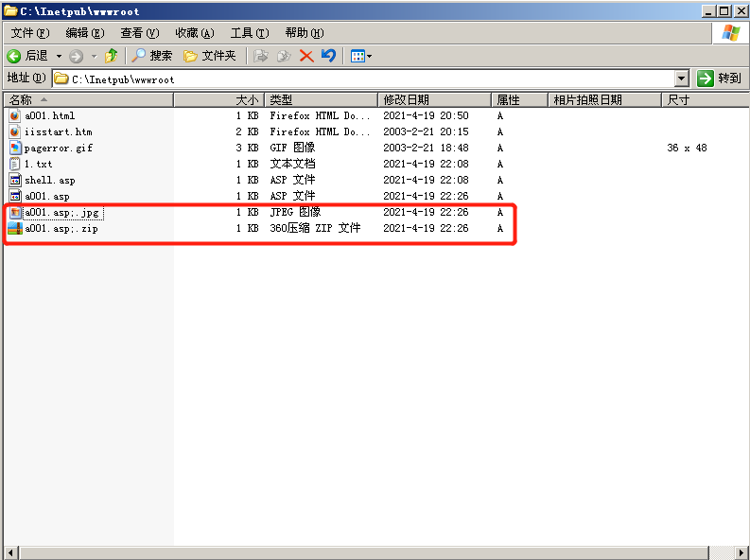Click the 360压缩 ZIP 文件 type cell
This screenshot has width=750, height=560.
tap(315, 228)
